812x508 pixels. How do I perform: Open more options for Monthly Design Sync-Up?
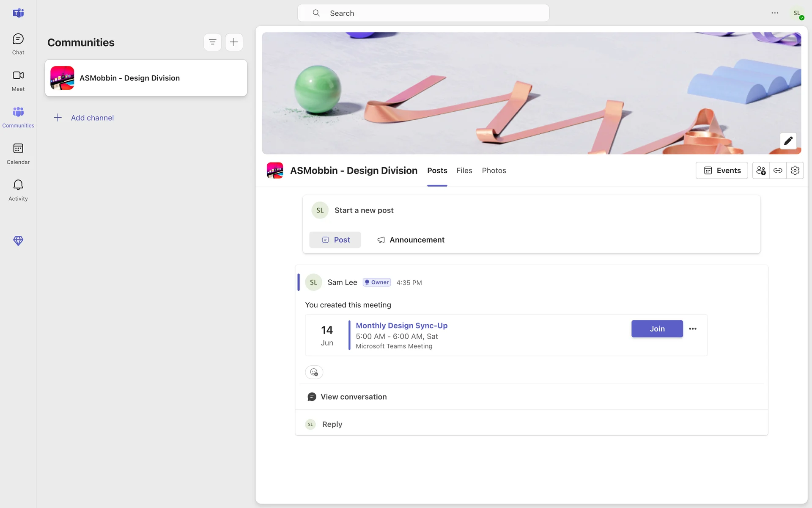692,329
